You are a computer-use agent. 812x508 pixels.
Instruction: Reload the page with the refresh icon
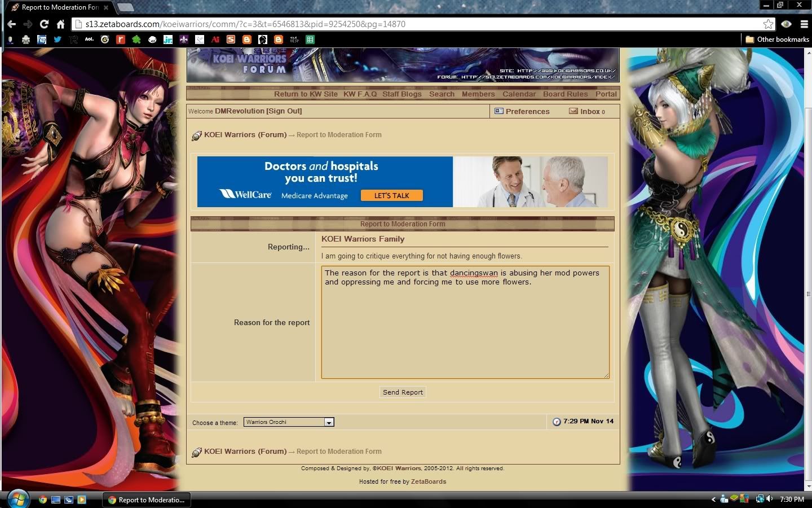point(44,24)
